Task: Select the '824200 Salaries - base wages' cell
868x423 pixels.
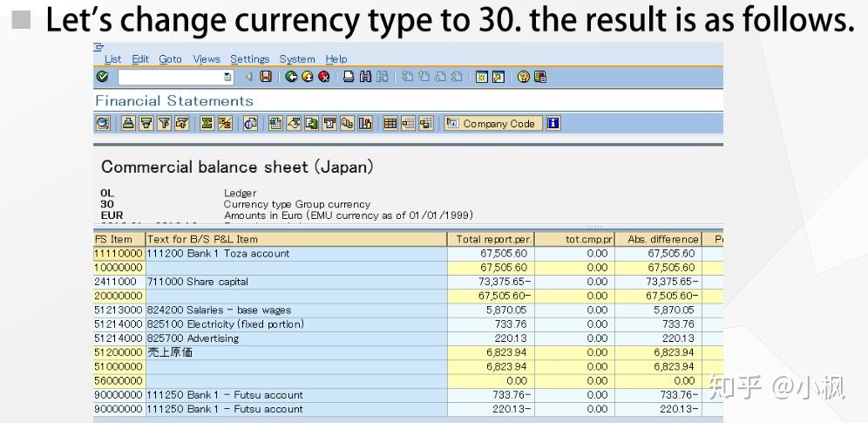Action: click(x=296, y=310)
